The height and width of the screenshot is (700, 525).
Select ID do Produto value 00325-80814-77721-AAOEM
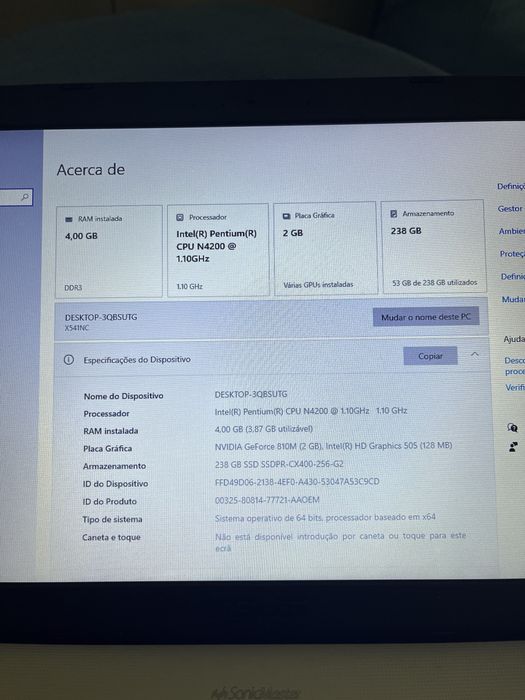[267, 500]
